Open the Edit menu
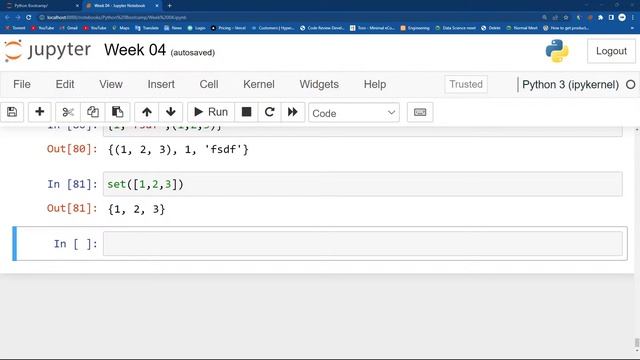The width and height of the screenshot is (640, 360). (65, 84)
